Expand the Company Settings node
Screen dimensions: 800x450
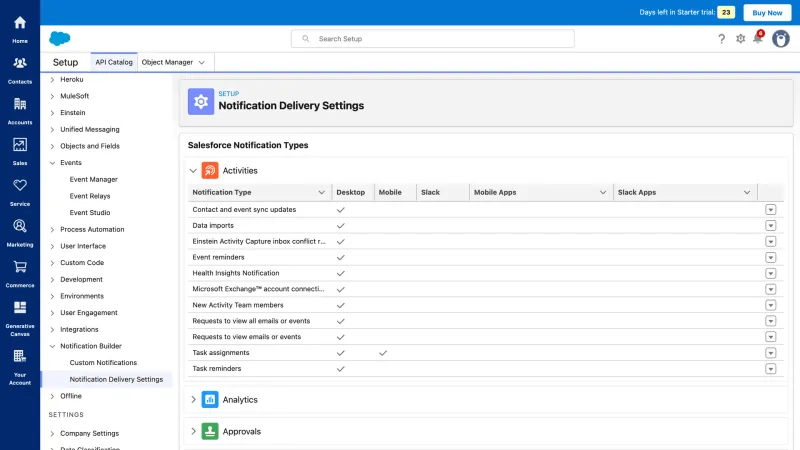tap(52, 434)
